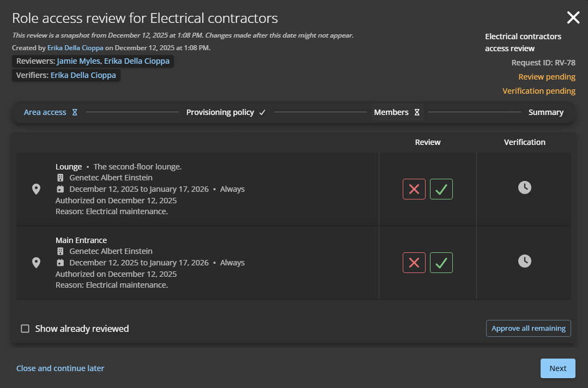The height and width of the screenshot is (388, 588).
Task: Deny access for Lounge area
Action: [x=414, y=189]
